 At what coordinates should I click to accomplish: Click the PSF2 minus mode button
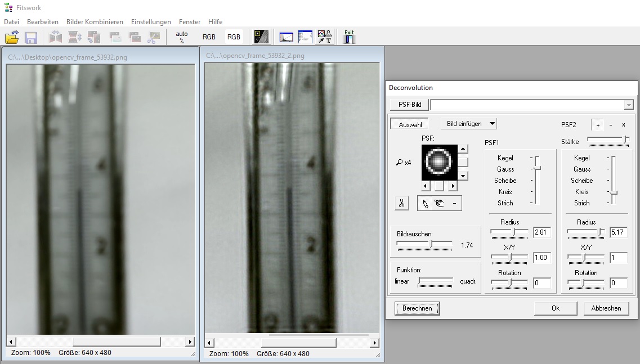tap(611, 125)
